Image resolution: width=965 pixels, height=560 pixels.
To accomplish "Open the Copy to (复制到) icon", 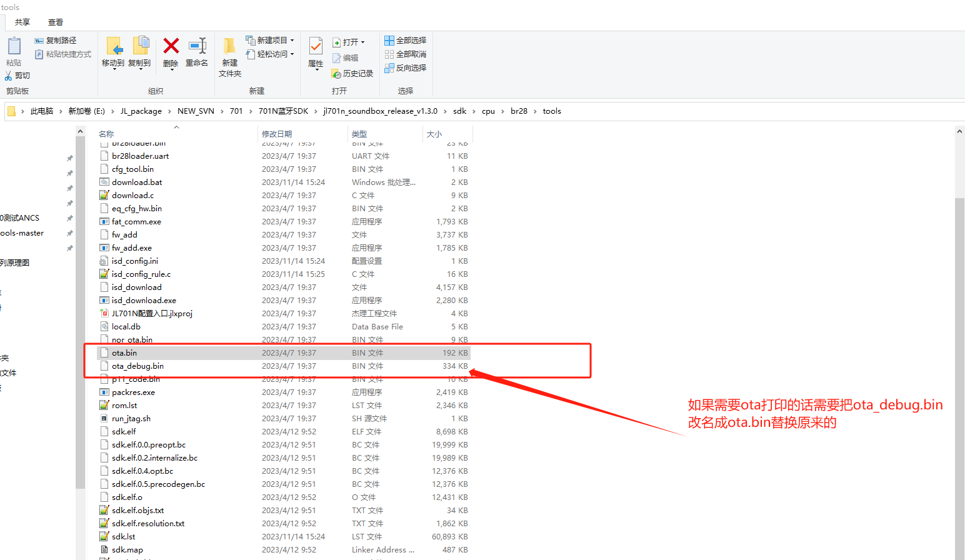I will 141,46.
